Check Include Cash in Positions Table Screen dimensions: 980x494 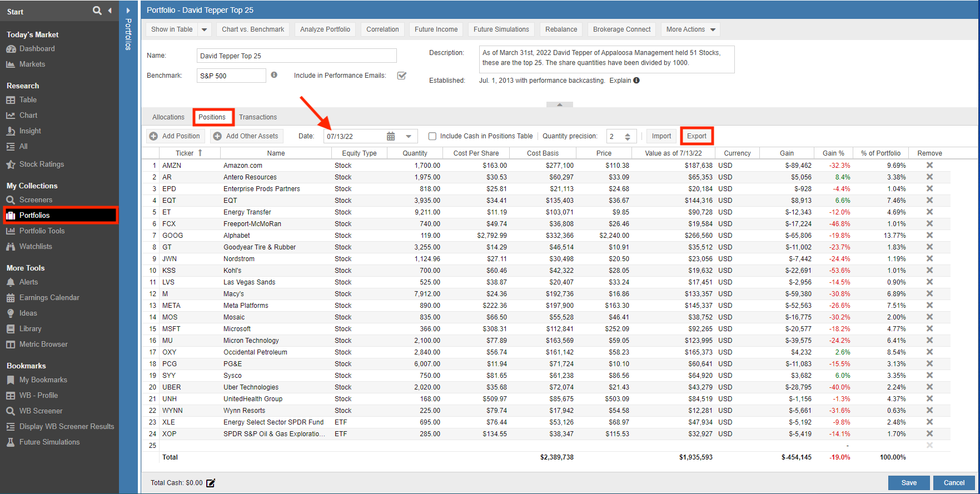click(x=432, y=136)
